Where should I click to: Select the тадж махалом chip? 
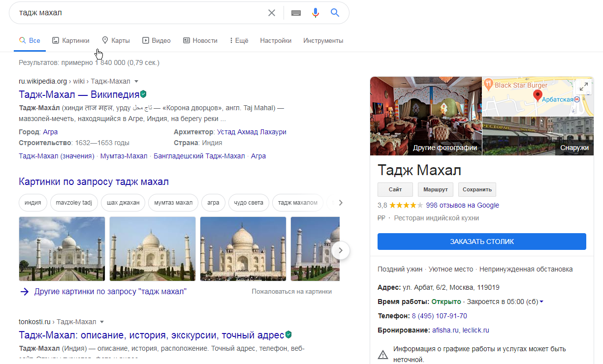tap(298, 202)
